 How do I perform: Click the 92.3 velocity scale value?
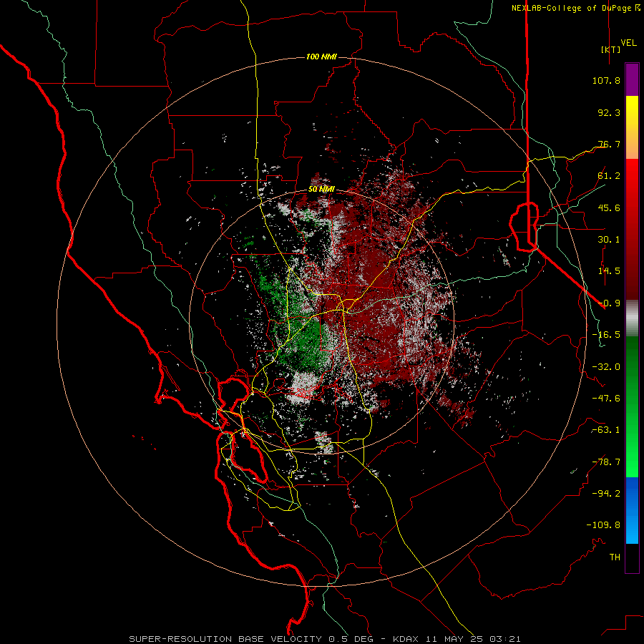pyautogui.click(x=609, y=112)
